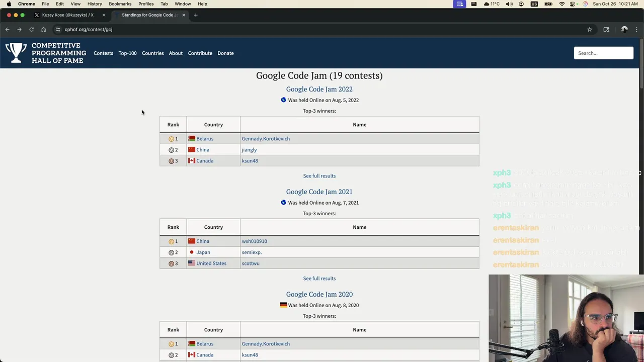Check the battery status icon
The image size is (644, 362).
(x=548, y=4)
